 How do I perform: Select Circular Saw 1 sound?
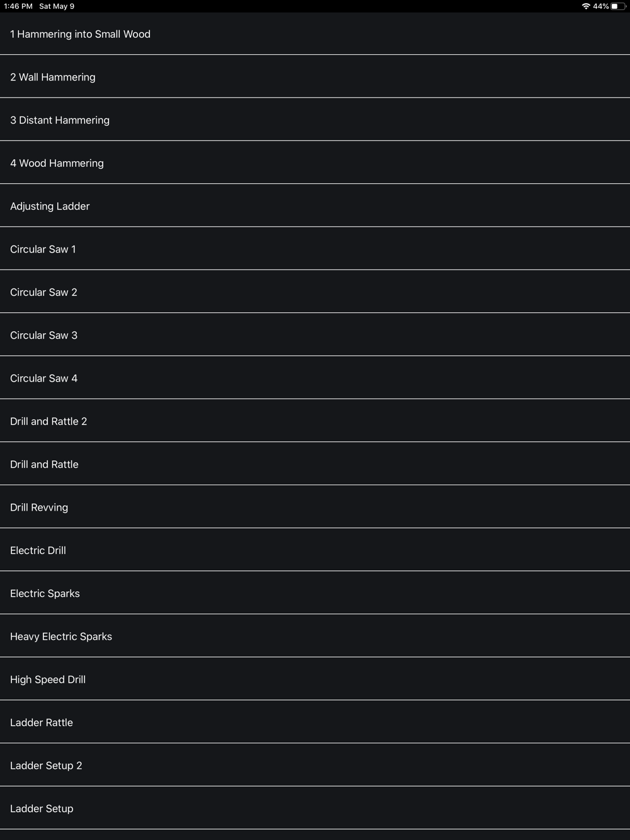[315, 249]
